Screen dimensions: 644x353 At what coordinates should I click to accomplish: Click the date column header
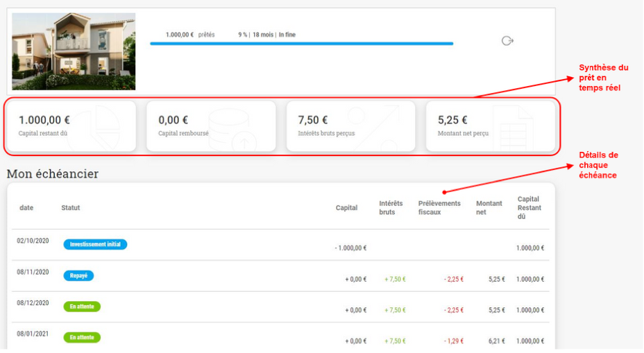[x=26, y=207]
